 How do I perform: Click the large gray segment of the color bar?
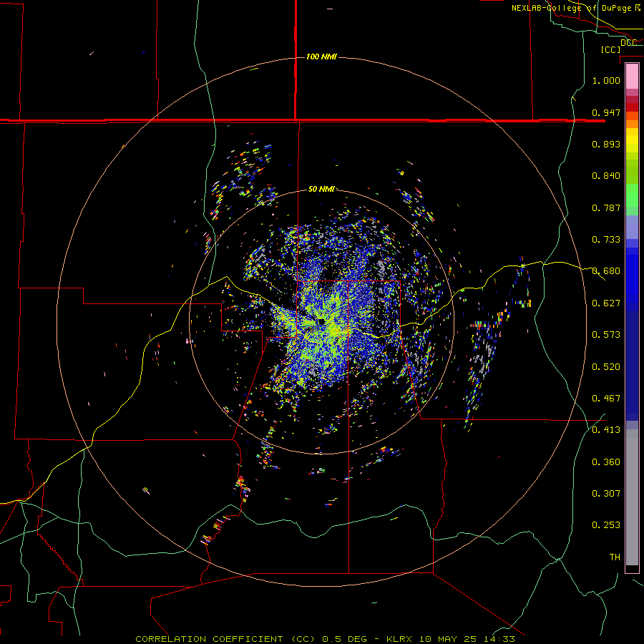[x=632, y=497]
